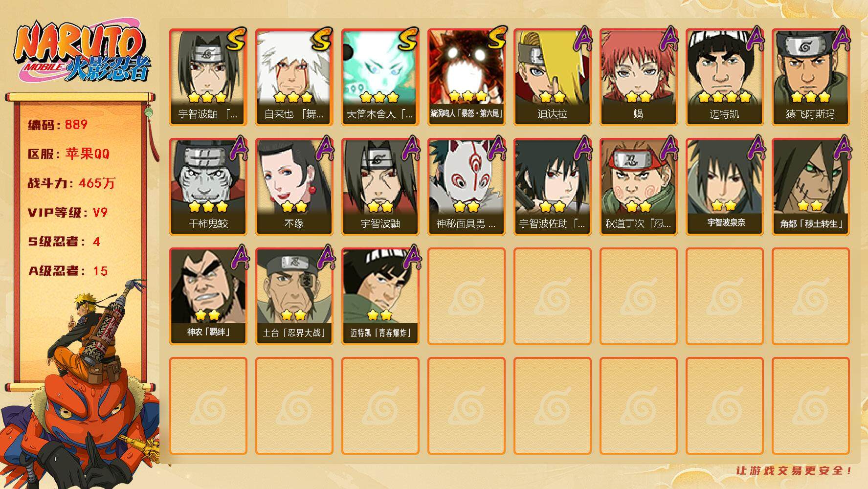Click the 漩涡鸣人 暴怒·第六尾 card
This screenshot has width=868, height=489.
tap(466, 77)
